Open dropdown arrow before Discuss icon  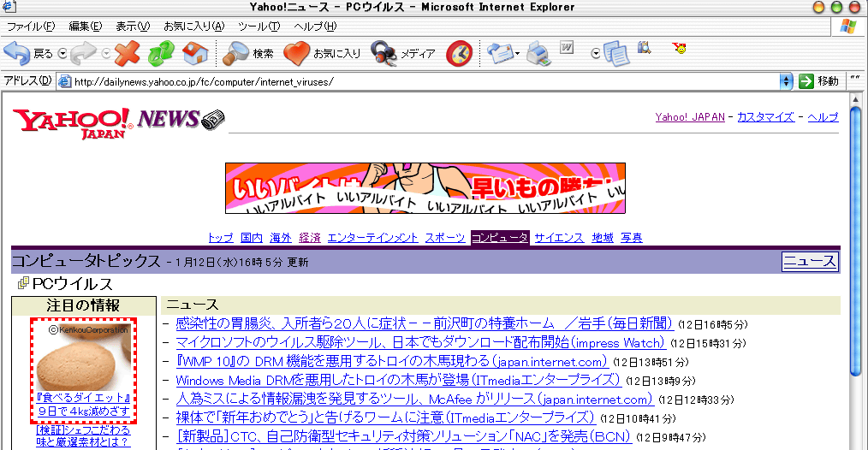pyautogui.click(x=596, y=54)
